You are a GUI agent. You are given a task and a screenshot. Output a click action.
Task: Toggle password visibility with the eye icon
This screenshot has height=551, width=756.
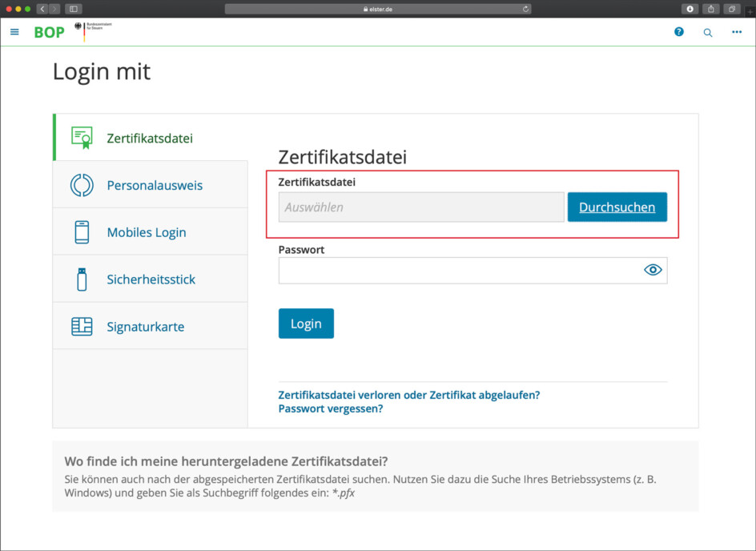[652, 270]
